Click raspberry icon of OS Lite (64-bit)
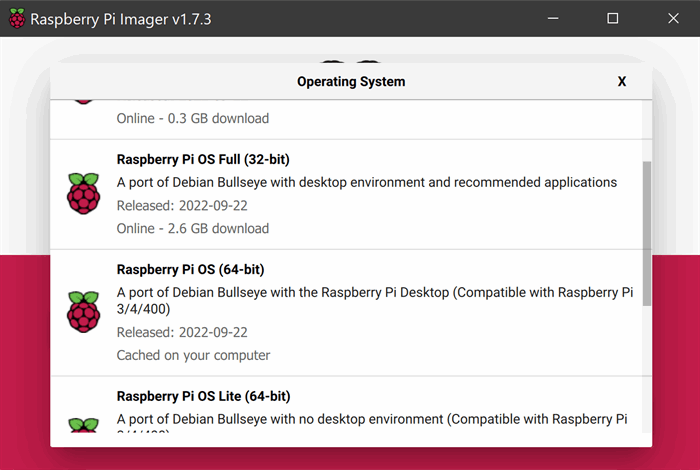700x470 pixels. [x=83, y=425]
